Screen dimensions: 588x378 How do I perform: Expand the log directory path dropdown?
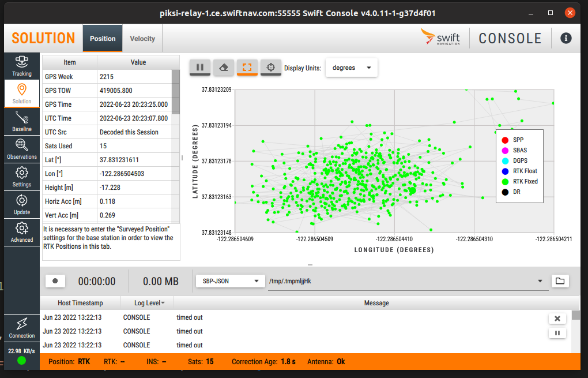pos(540,281)
